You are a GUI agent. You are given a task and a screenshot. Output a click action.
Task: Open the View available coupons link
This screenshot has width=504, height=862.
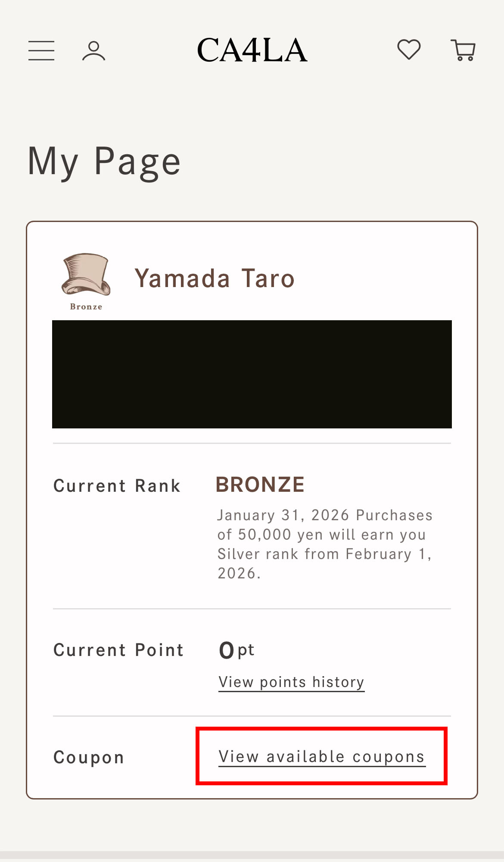click(322, 757)
